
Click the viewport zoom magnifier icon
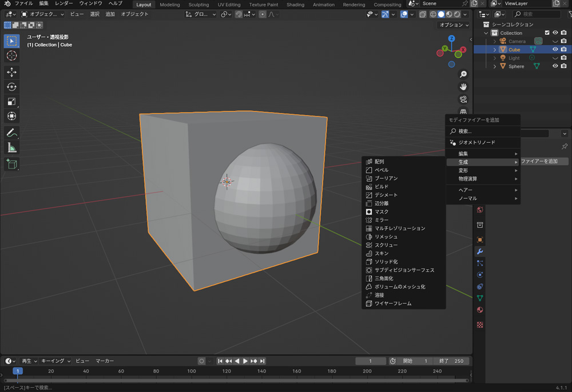(463, 74)
